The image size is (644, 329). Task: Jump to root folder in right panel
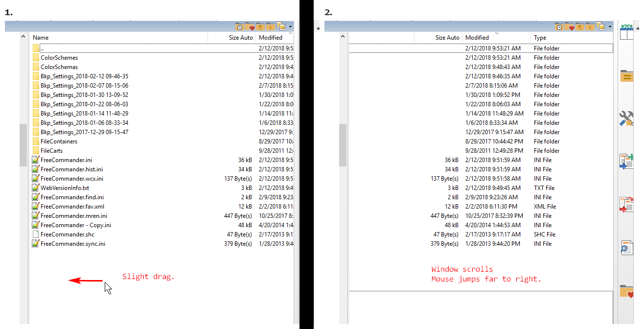tap(590, 26)
